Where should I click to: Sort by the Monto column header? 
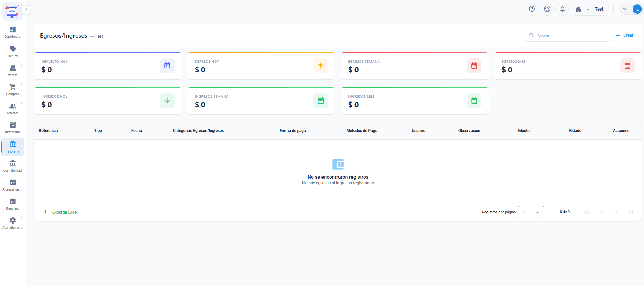pos(524,131)
